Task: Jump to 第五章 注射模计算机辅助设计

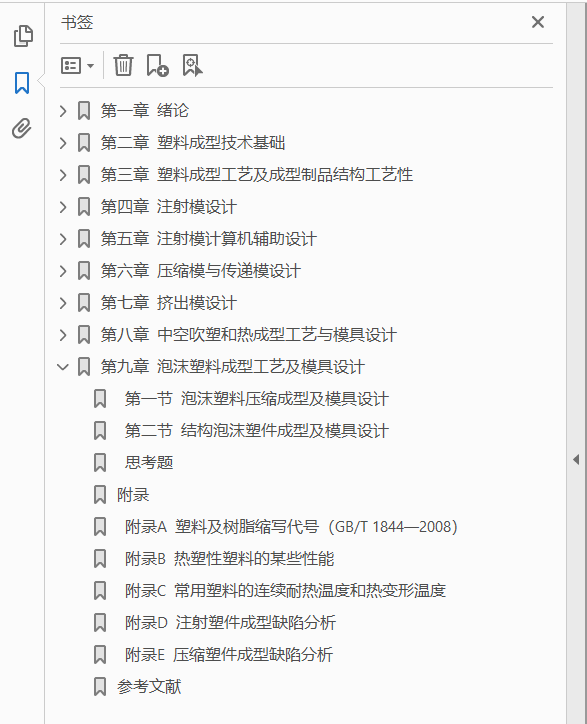Action: pos(209,239)
